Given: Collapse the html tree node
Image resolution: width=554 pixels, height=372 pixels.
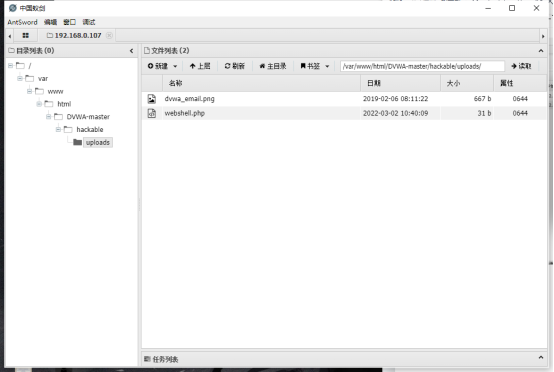Looking at the screenshot, I should [39, 104].
